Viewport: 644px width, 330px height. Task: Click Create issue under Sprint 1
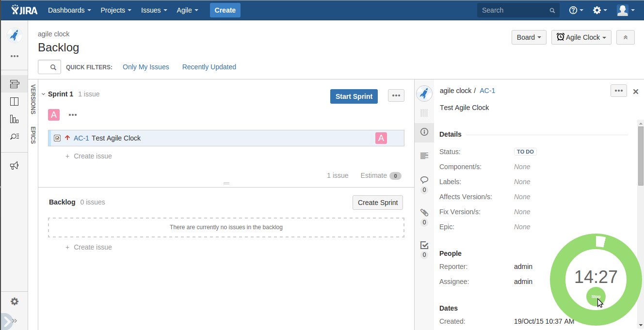[x=89, y=156]
